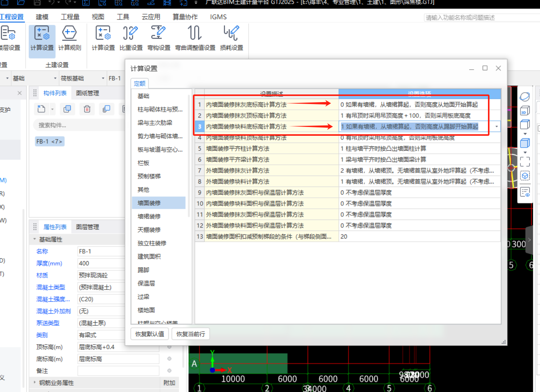Open the 图纸管理 tab beside 构件列表
Image resolution: width=540 pixels, height=392 pixels.
[x=87, y=93]
